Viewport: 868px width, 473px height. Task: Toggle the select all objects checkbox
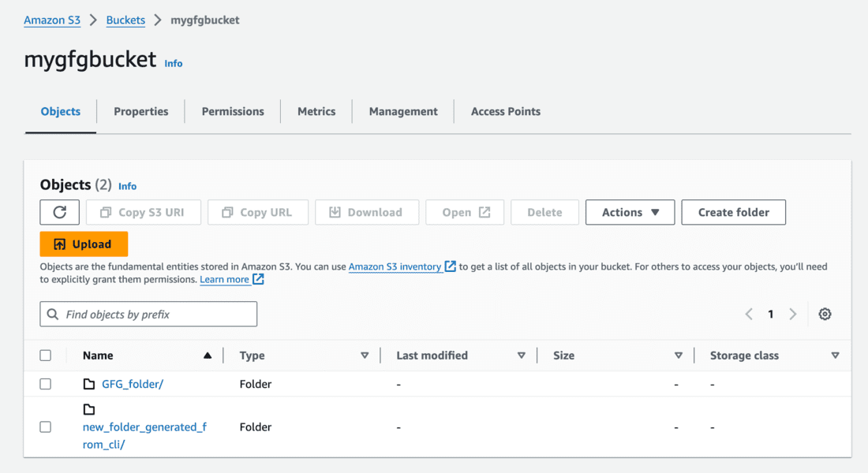[x=46, y=356]
